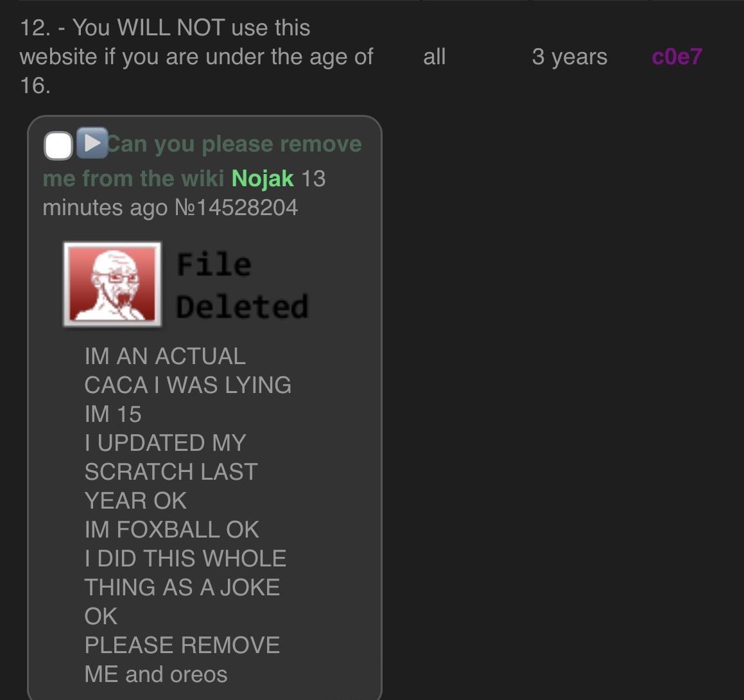Click the 'IM AN ACTUAL' post line
Screen dimensions: 744x700
point(165,356)
